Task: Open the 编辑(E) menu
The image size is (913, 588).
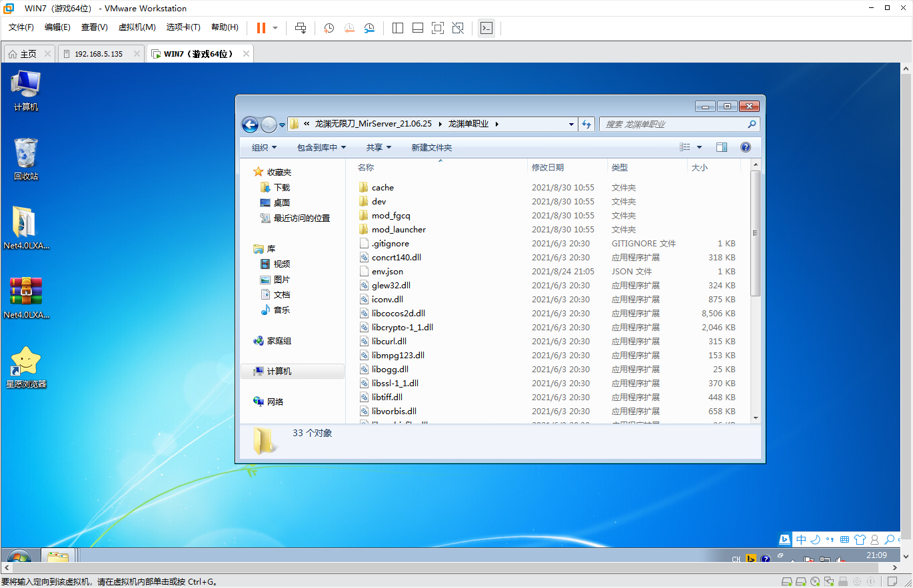Action: (x=57, y=27)
